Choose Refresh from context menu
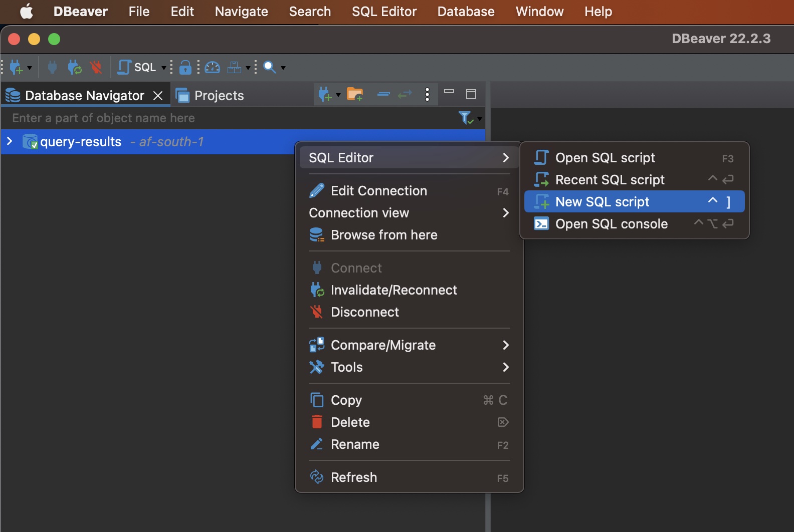 410,477
